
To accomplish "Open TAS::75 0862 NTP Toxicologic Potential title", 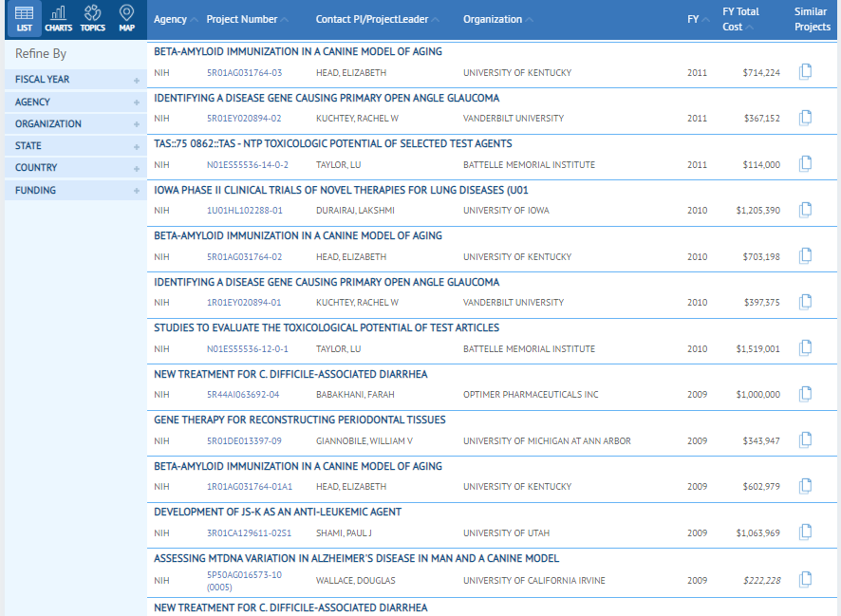I will pyautogui.click(x=333, y=143).
